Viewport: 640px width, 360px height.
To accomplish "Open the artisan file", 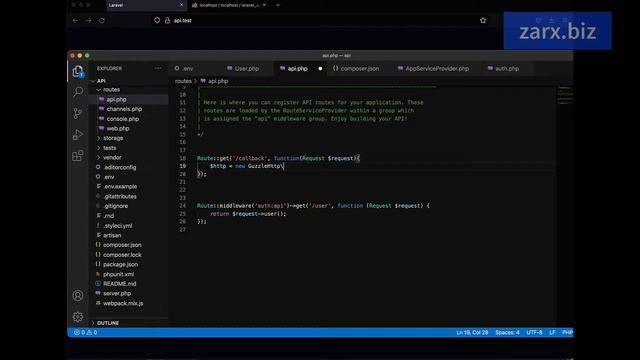I will (112, 236).
